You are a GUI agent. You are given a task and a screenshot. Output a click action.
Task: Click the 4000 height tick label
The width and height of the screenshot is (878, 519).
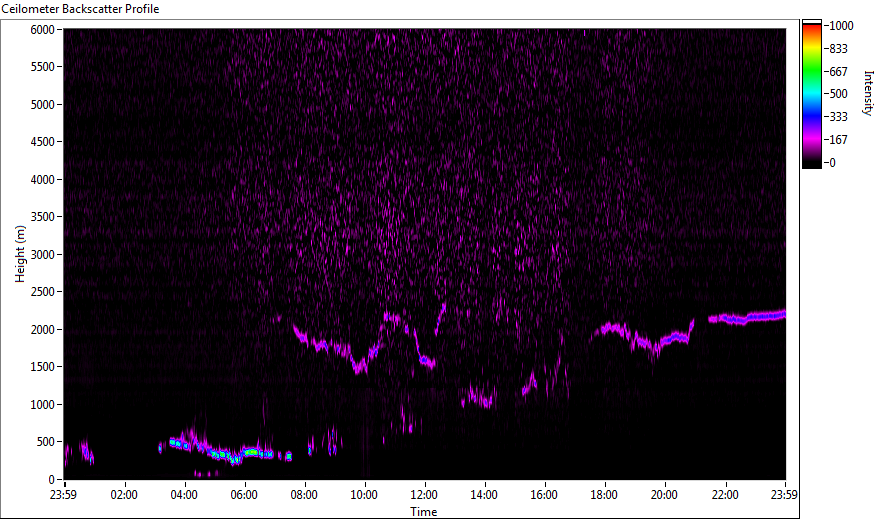pos(43,180)
